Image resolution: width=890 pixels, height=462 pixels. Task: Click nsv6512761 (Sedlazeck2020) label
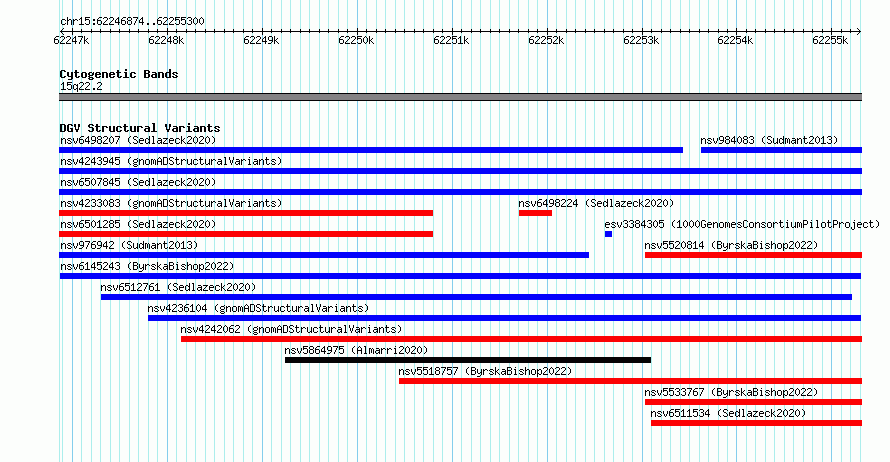pos(178,287)
